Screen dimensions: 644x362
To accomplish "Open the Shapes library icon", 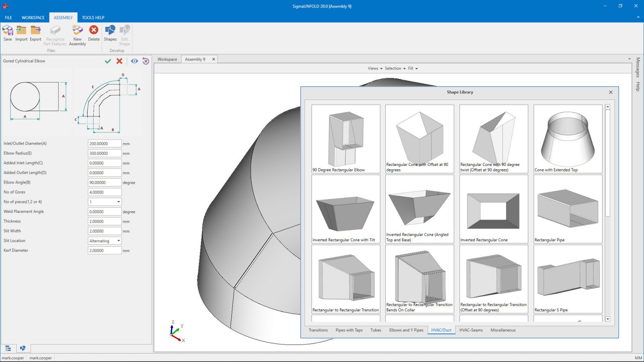I will [x=110, y=34].
